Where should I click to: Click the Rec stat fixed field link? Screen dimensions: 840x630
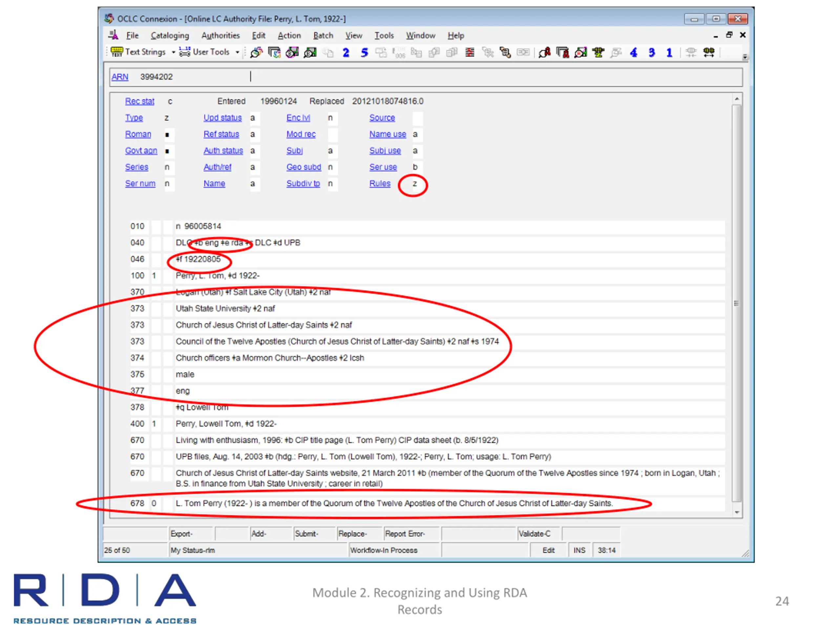(140, 101)
